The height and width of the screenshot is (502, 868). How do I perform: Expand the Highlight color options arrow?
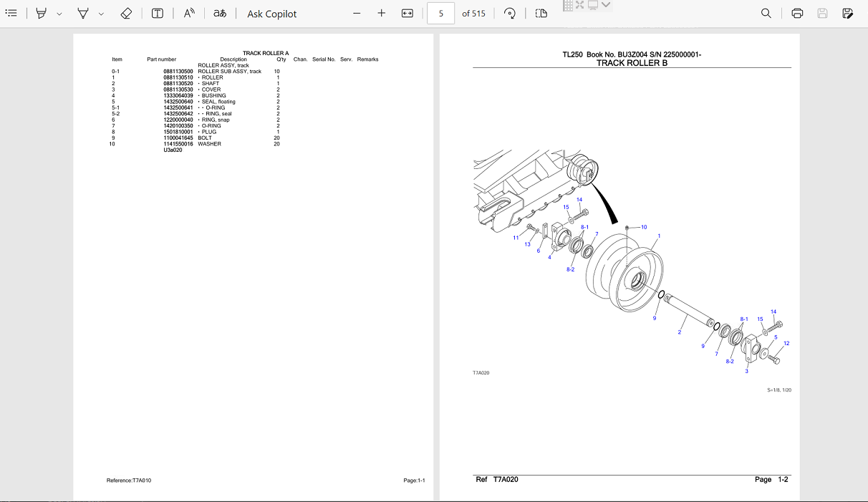[x=59, y=14]
